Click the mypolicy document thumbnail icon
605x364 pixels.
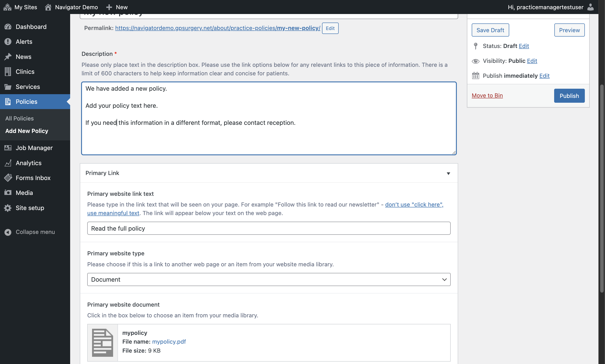tap(103, 343)
